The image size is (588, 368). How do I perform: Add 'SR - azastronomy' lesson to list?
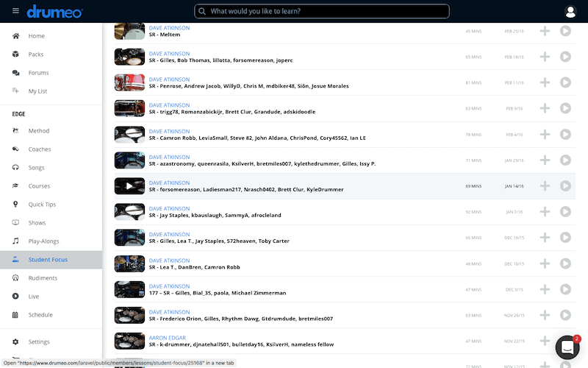coord(545,160)
